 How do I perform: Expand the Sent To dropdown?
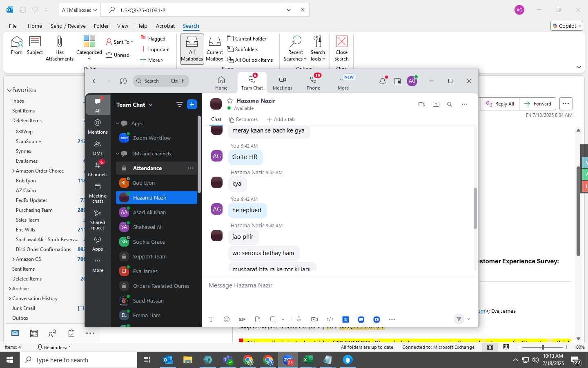coord(120,42)
